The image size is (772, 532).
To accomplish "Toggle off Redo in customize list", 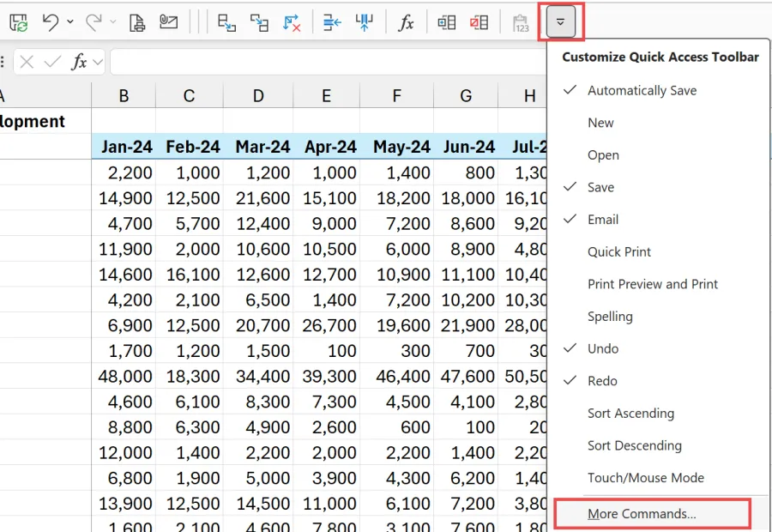I will point(602,381).
